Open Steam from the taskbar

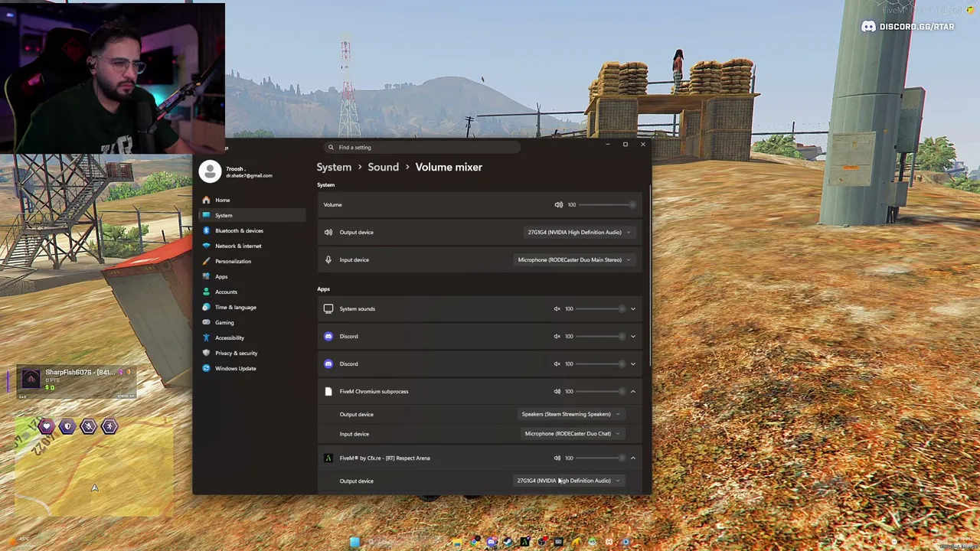point(508,543)
